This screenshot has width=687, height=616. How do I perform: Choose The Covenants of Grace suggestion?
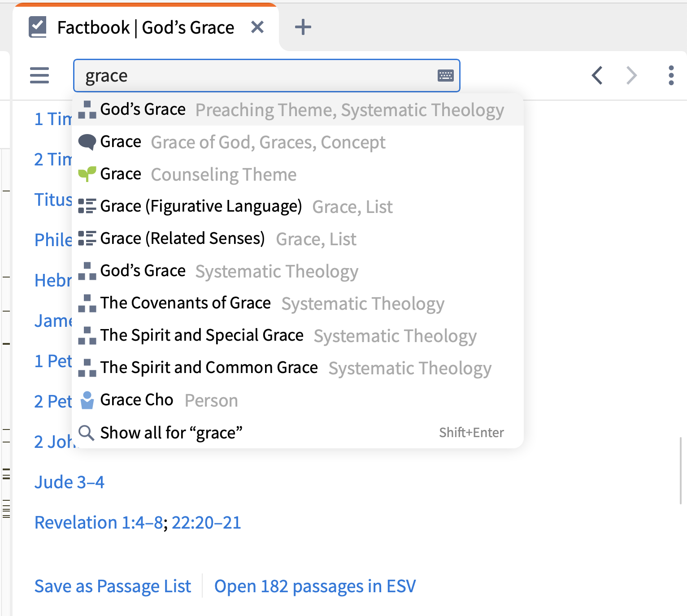185,304
